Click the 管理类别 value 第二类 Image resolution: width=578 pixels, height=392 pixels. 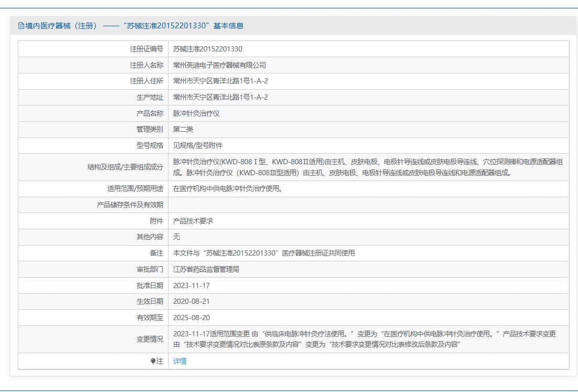tap(183, 129)
